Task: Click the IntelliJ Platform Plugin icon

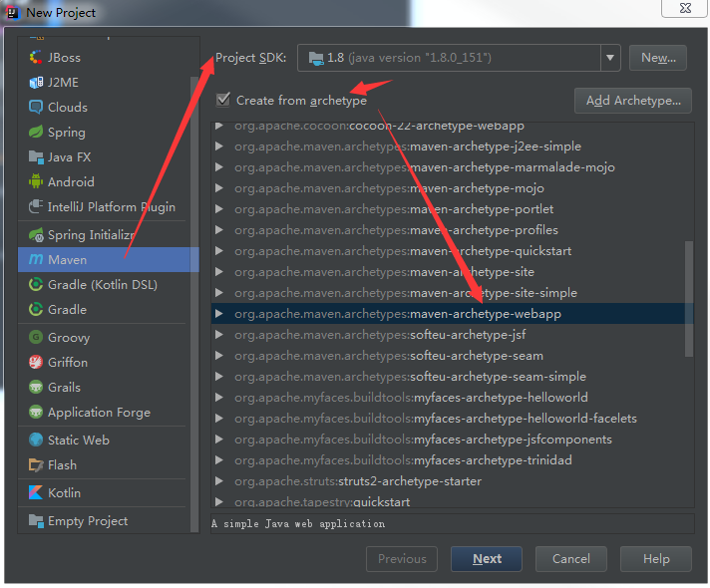Action: (36, 207)
